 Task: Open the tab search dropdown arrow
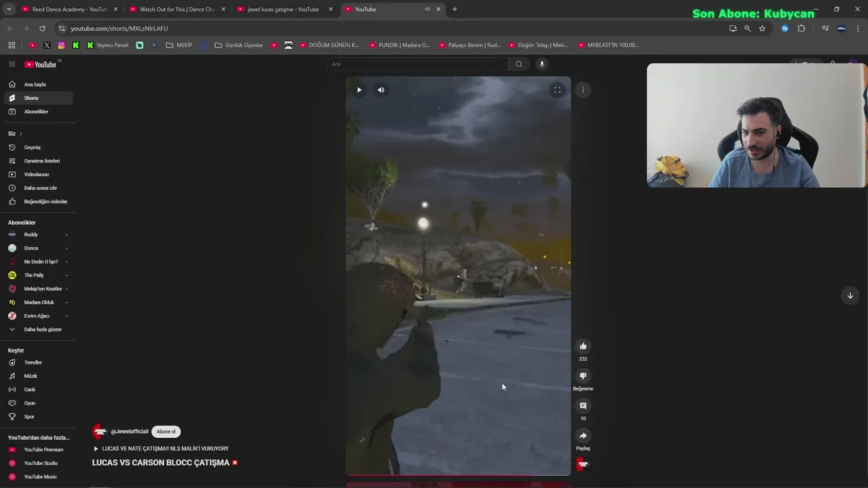click(8, 9)
